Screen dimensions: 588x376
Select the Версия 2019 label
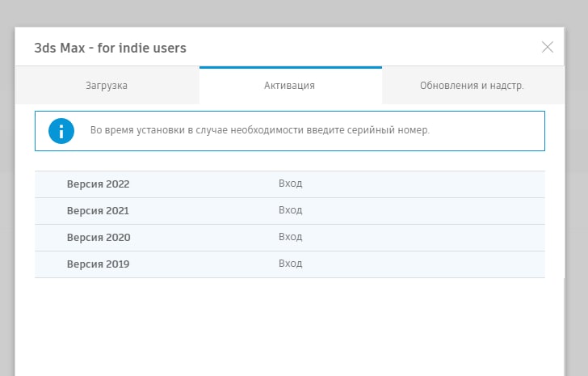[99, 264]
